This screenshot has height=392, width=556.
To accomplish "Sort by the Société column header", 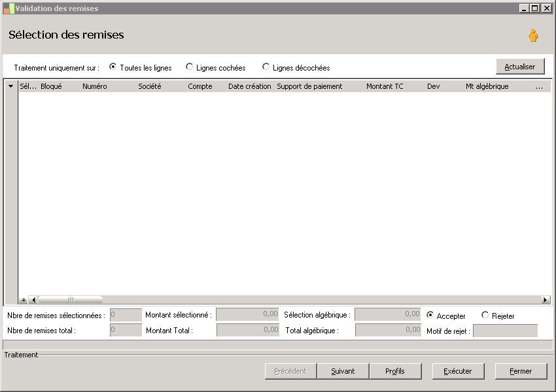I will coord(150,86).
